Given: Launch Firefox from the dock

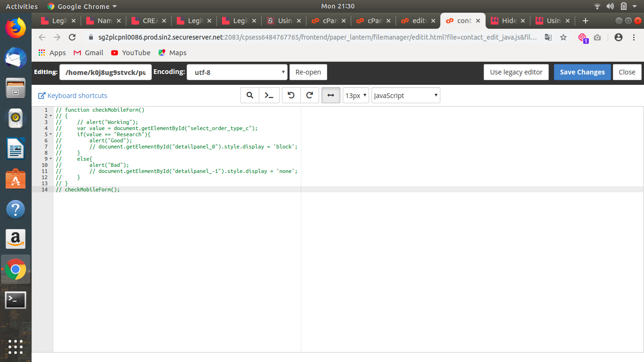Looking at the screenshot, I should click(x=16, y=27).
